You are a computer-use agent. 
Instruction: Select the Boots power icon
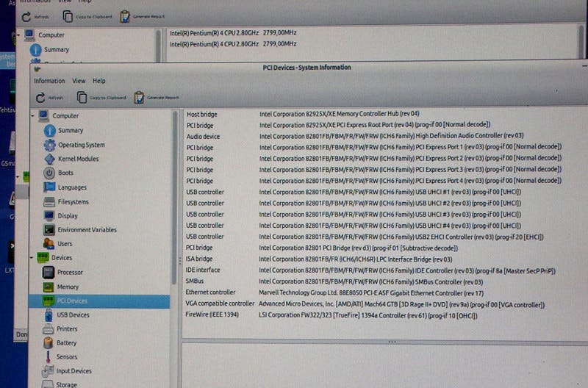click(x=49, y=173)
